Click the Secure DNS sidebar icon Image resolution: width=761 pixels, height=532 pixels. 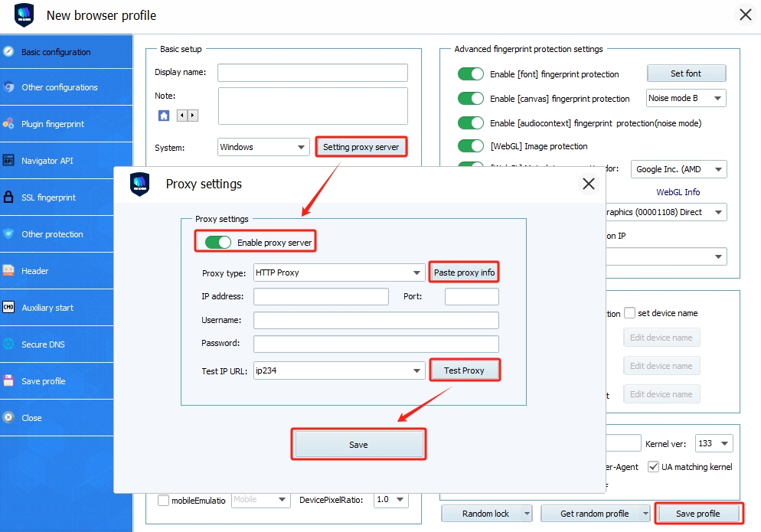pos(8,344)
